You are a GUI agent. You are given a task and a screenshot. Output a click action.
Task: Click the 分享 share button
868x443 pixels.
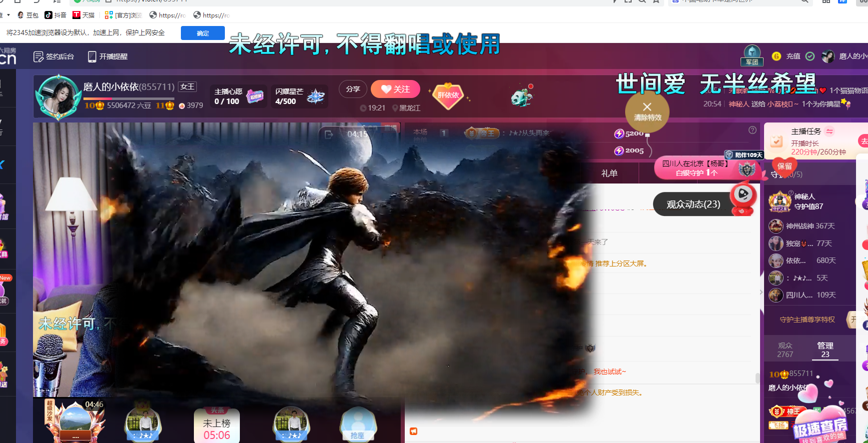click(x=353, y=89)
